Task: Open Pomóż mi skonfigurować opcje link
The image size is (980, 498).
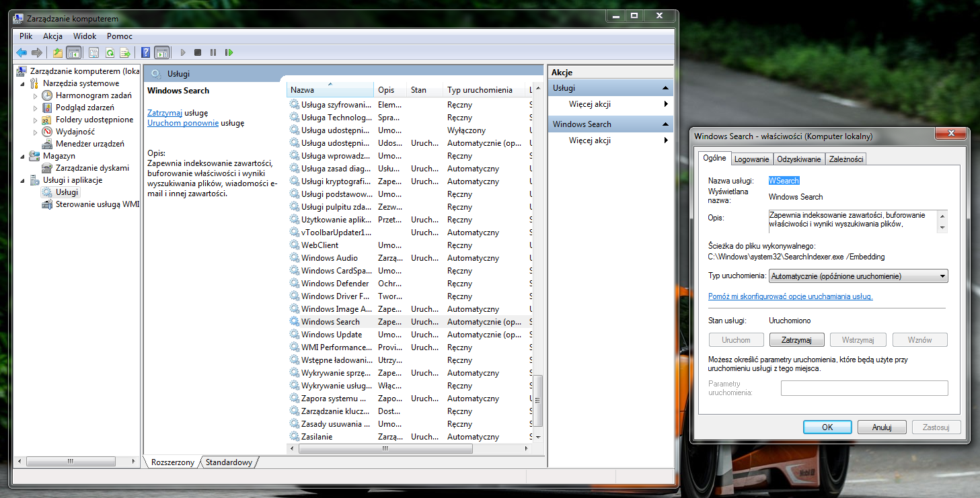Action: click(x=790, y=296)
